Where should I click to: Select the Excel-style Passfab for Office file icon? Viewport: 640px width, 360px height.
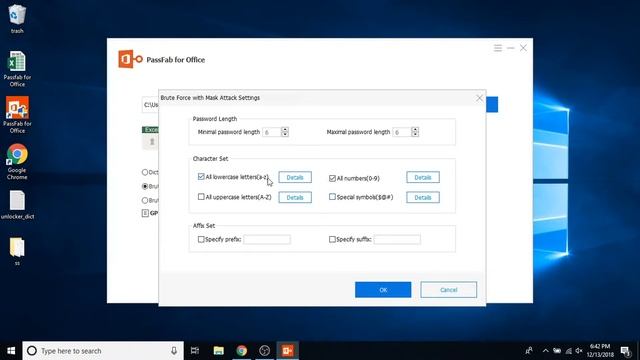17,69
